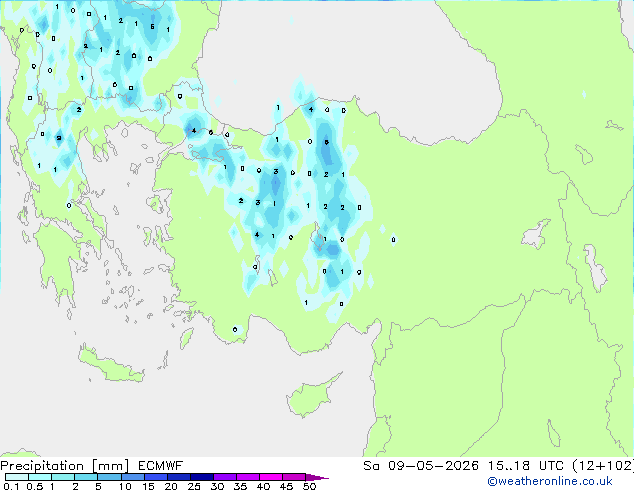This screenshot has width=634, height=490.
Task: Click the '25' legend value
Action: point(194,486)
